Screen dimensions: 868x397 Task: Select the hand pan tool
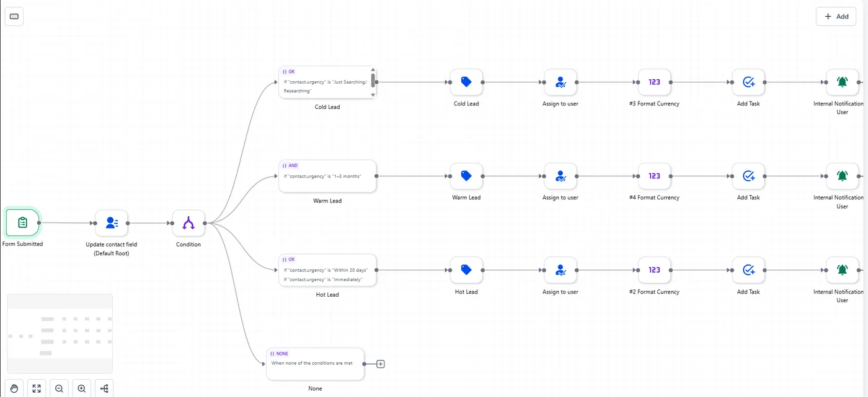coord(14,388)
